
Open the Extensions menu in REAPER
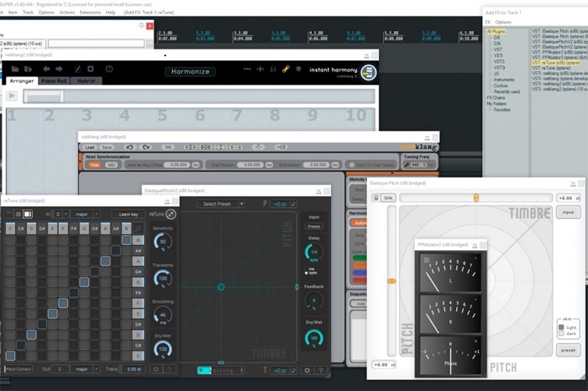[x=91, y=13]
